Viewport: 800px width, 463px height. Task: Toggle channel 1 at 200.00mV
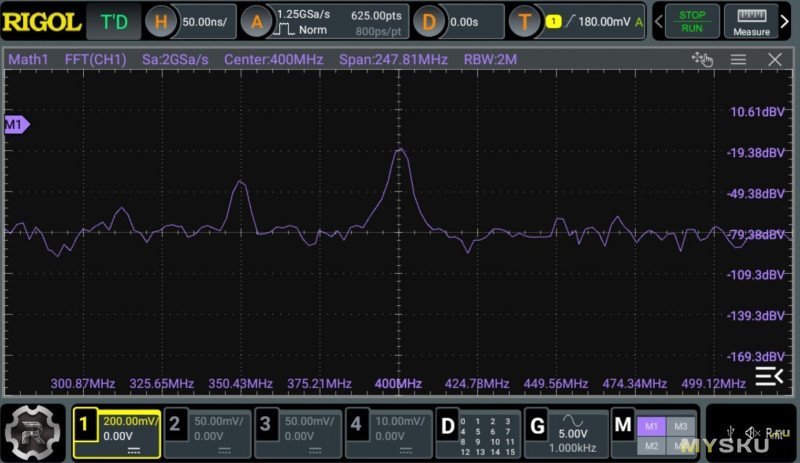116,432
